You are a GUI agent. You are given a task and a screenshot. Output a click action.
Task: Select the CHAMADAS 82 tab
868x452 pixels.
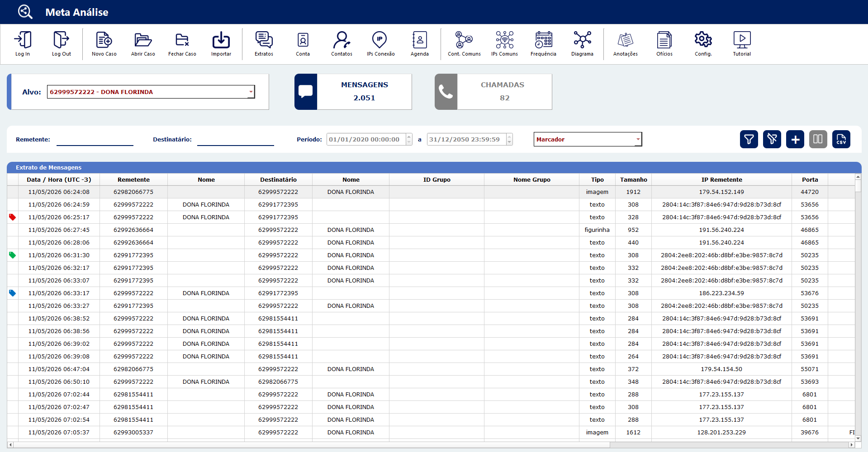point(493,92)
